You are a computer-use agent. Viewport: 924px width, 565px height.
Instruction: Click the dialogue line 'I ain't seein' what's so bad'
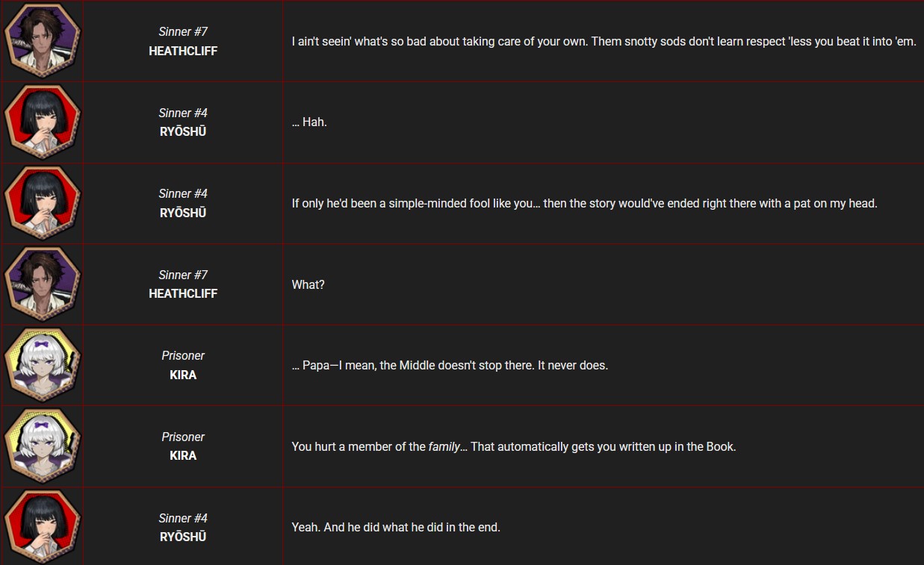(x=604, y=42)
